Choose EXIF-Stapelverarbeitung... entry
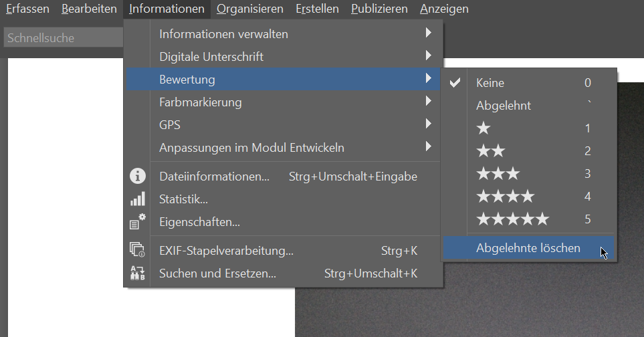644x337 pixels. pyautogui.click(x=284, y=250)
